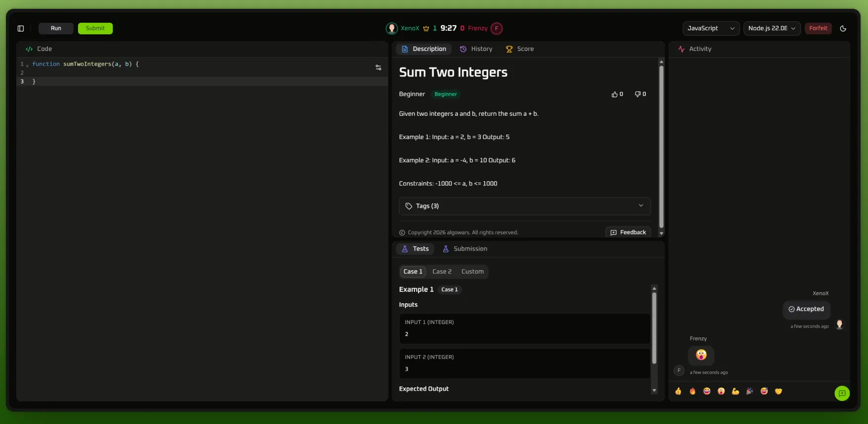Open the editor settings sliders icon
Image resolution: width=868 pixels, height=424 pixels.
pos(378,68)
